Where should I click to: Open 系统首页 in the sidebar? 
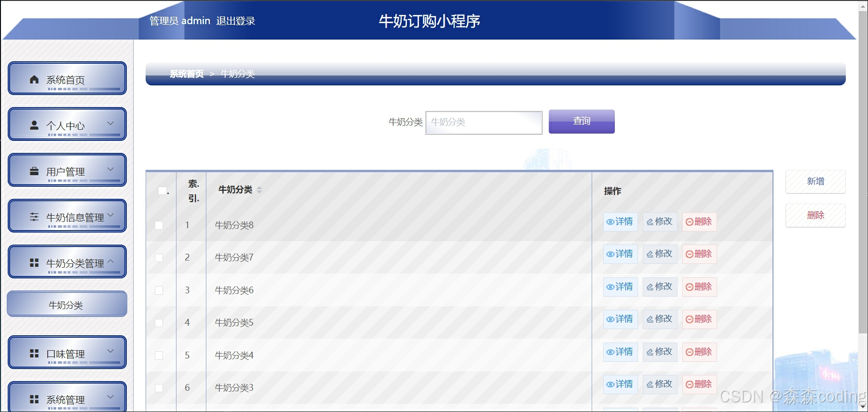point(67,78)
